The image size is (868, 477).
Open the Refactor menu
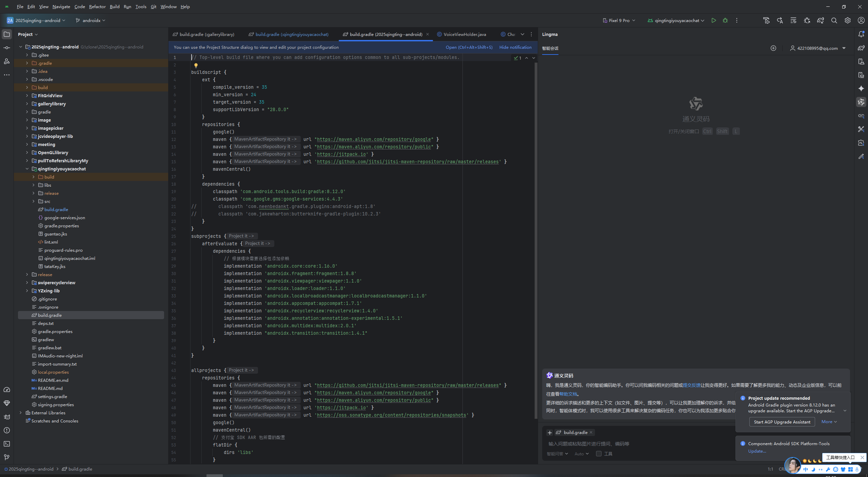pos(97,6)
